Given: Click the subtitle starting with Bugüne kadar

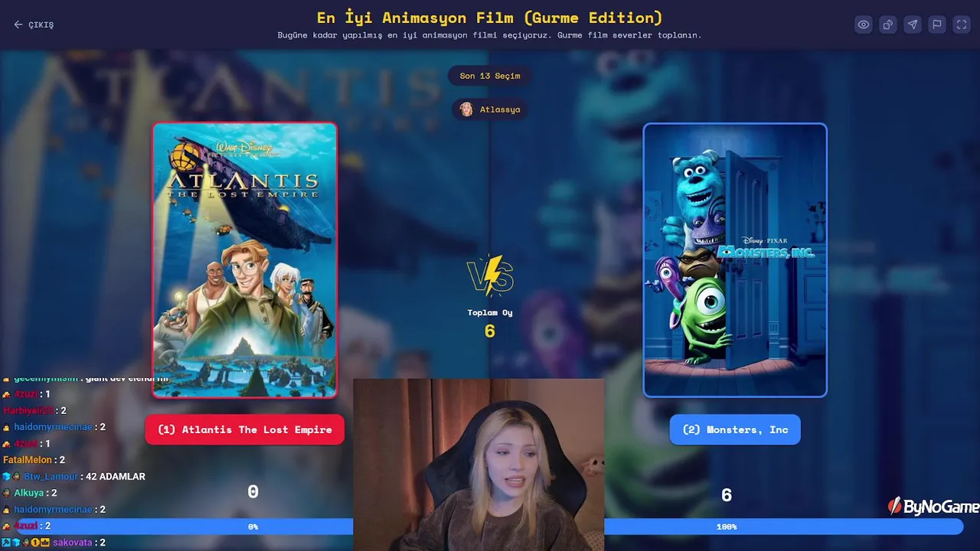Looking at the screenshot, I should pos(490,35).
